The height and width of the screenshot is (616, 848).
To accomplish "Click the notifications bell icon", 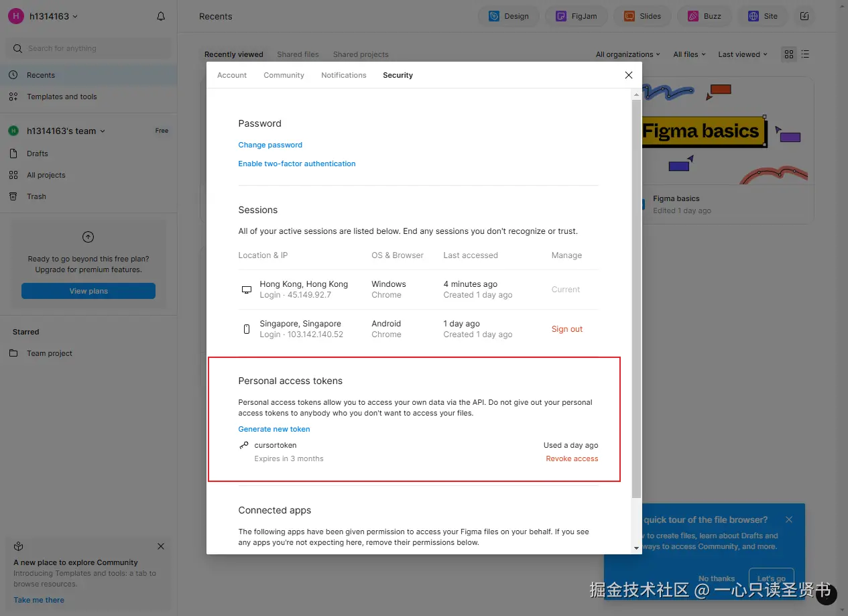I will (161, 16).
